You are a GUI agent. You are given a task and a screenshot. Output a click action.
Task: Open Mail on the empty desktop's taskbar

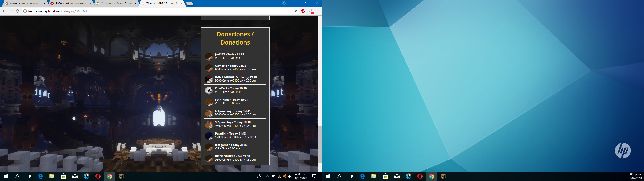click(x=397, y=176)
